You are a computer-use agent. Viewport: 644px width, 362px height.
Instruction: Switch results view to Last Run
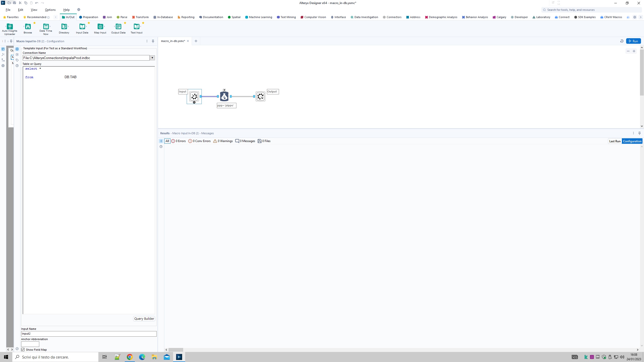(x=615, y=141)
